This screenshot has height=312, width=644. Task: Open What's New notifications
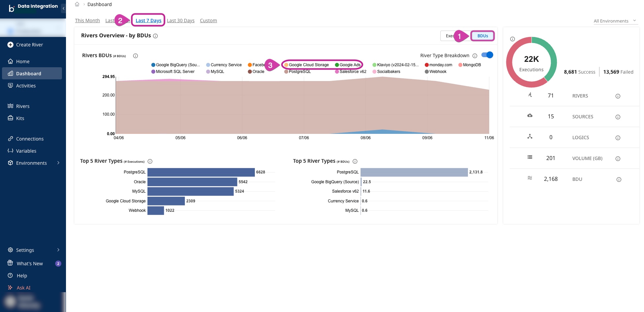click(30, 264)
